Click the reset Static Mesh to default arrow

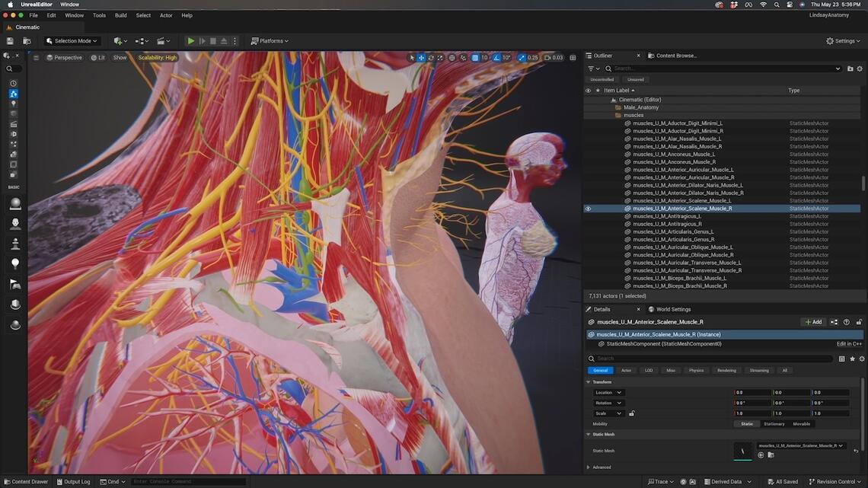pyautogui.click(x=856, y=451)
